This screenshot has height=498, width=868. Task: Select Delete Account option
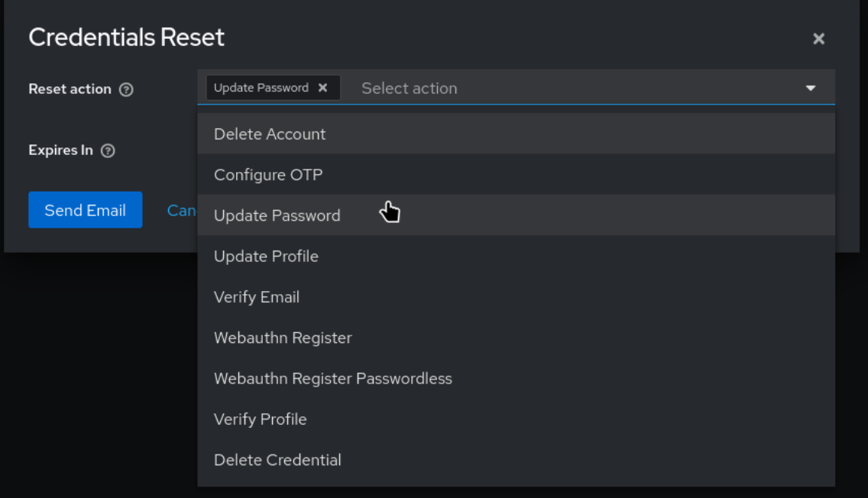270,134
